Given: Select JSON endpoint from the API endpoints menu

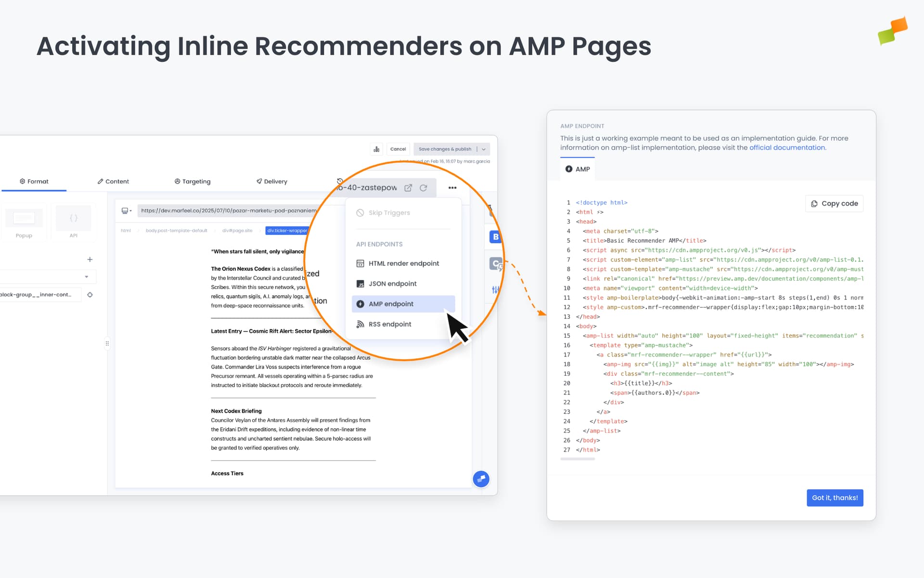Looking at the screenshot, I should coord(393,283).
